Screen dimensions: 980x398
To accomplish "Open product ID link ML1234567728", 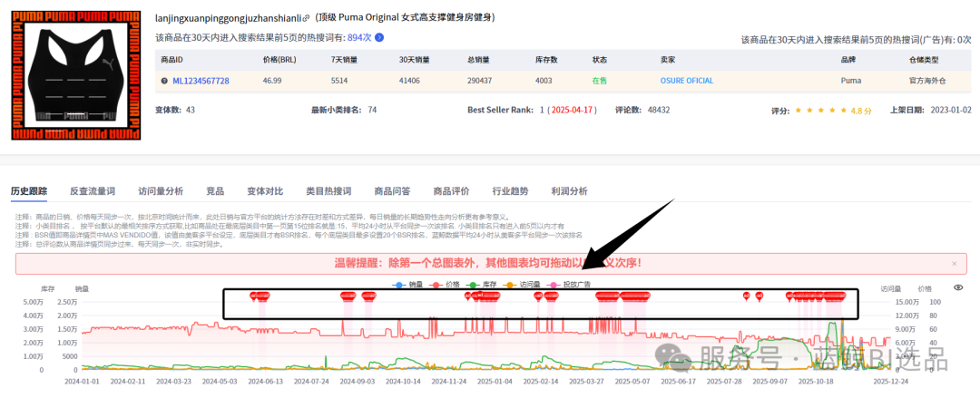I will (201, 81).
